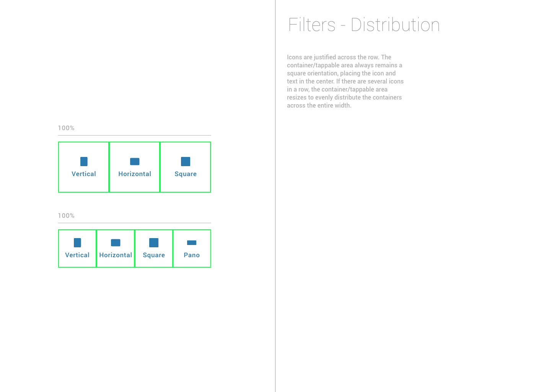Viewport: 551px width, 392px height.
Task: Select the Horizontal label in the three-filter row
Action: coord(135,174)
